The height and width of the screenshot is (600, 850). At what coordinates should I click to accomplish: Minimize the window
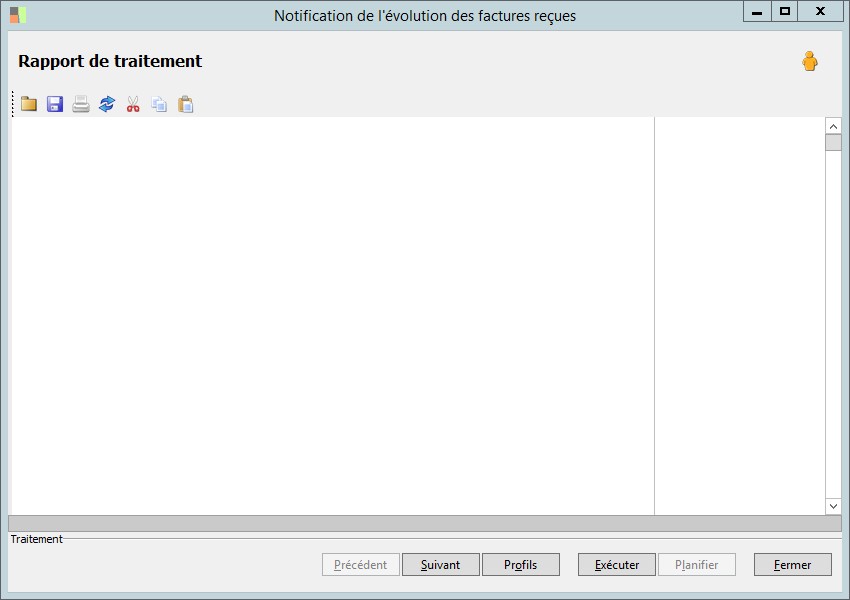(757, 11)
